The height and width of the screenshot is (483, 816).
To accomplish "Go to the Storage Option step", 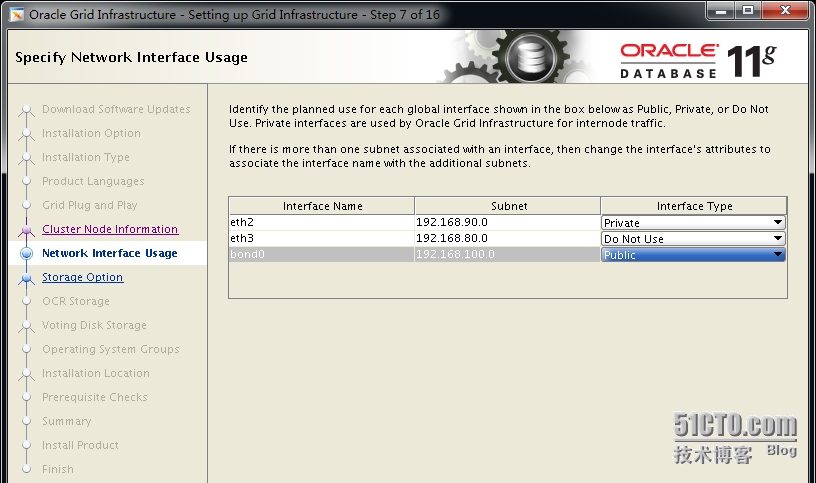I will [x=82, y=277].
